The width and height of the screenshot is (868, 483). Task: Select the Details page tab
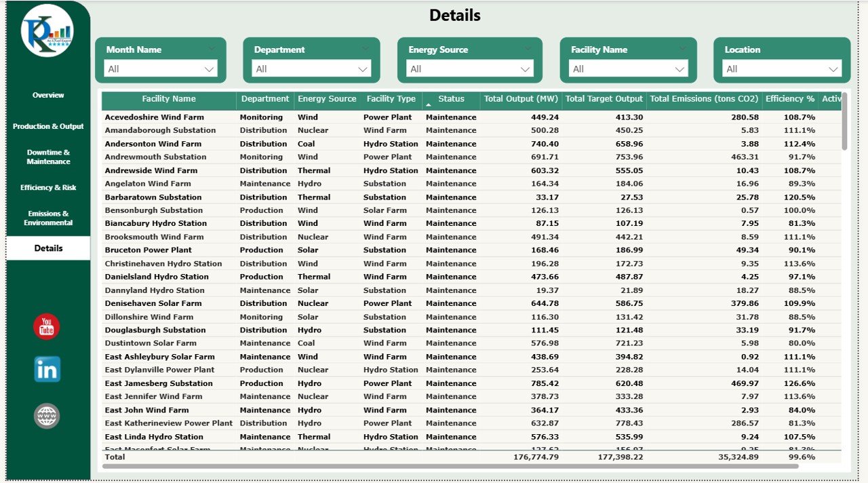tap(48, 248)
